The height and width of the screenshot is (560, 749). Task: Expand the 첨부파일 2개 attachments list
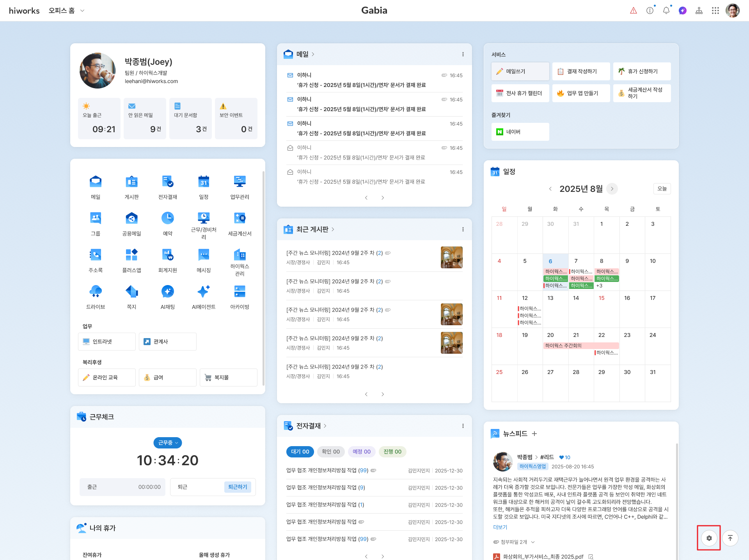coord(514,542)
